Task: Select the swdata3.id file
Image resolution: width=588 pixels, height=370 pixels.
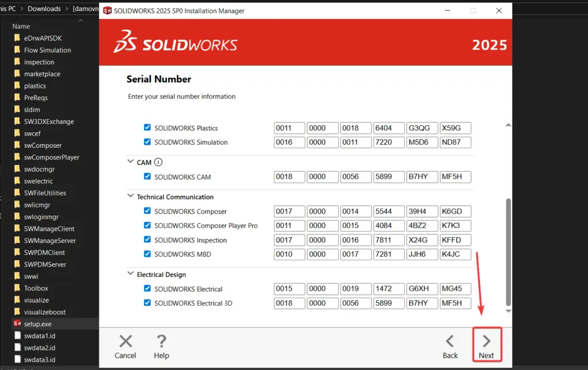Action: 40,360
